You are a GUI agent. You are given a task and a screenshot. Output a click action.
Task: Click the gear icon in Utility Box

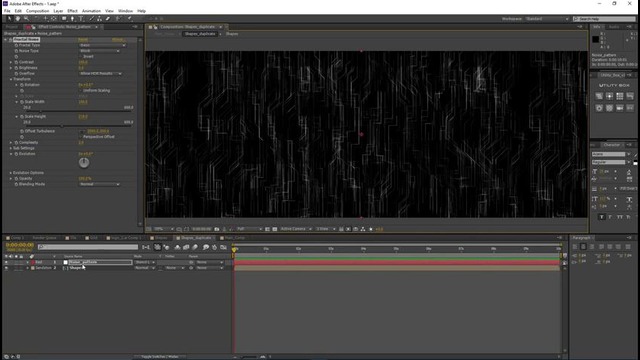[x=599, y=108]
